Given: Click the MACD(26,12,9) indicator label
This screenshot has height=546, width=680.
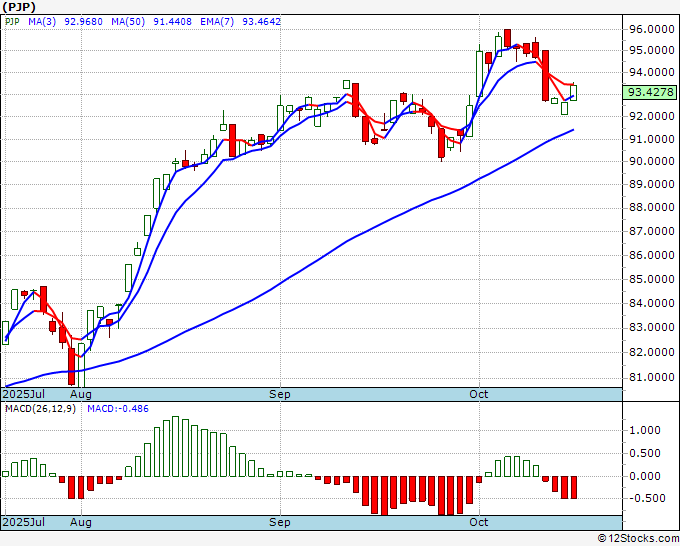Looking at the screenshot, I should point(40,409).
